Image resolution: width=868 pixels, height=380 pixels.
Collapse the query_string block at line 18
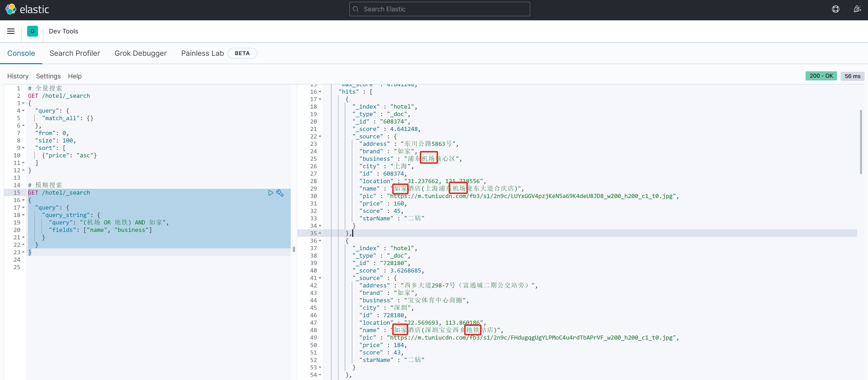pos(23,215)
